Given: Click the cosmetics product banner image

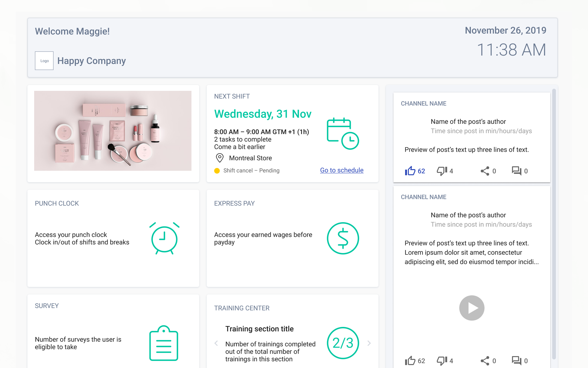Looking at the screenshot, I should [x=113, y=131].
